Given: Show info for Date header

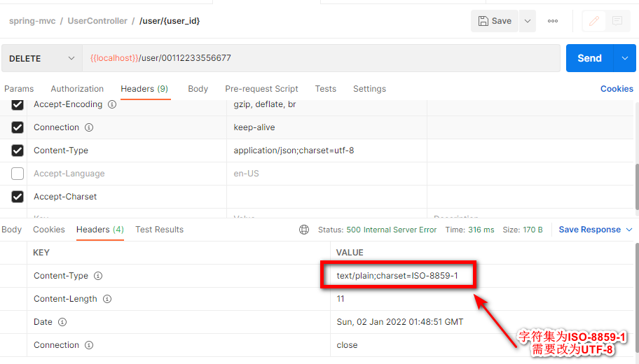Looking at the screenshot, I should 62,322.
